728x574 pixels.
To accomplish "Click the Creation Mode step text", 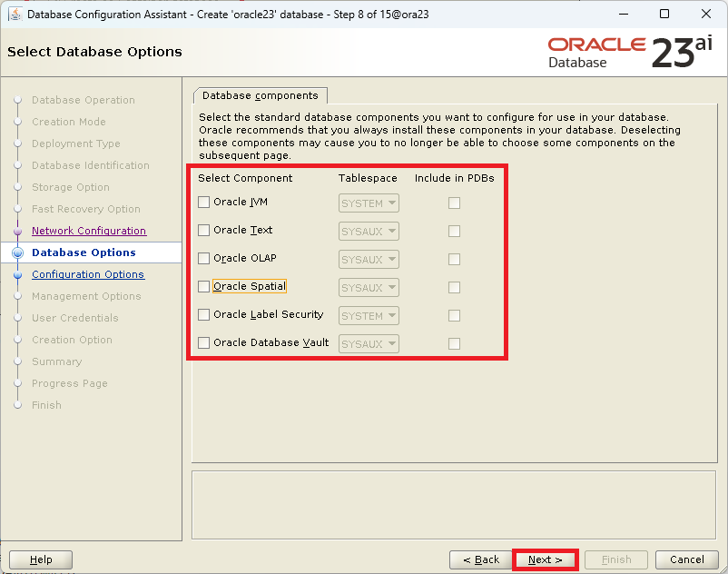I will [69, 122].
